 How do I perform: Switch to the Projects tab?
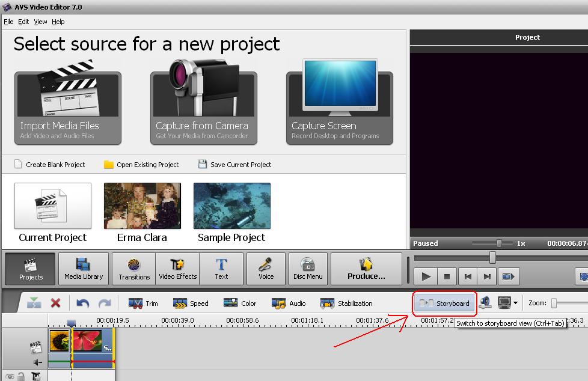pos(31,269)
